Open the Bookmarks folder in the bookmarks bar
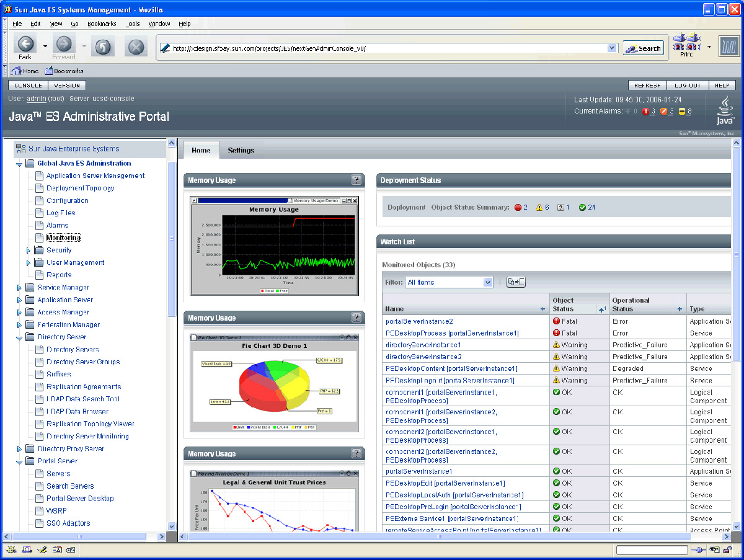 [x=64, y=71]
